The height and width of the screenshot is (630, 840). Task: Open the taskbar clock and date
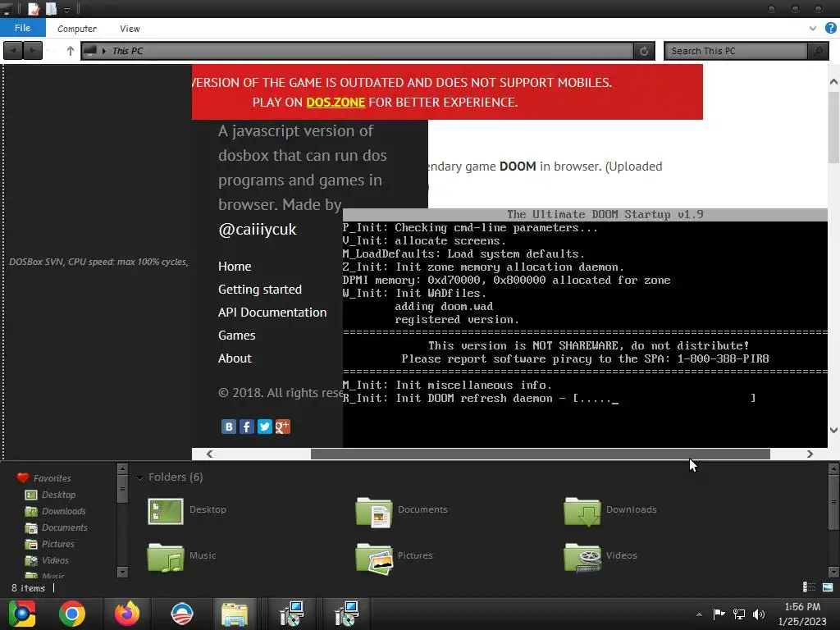[x=802, y=614]
